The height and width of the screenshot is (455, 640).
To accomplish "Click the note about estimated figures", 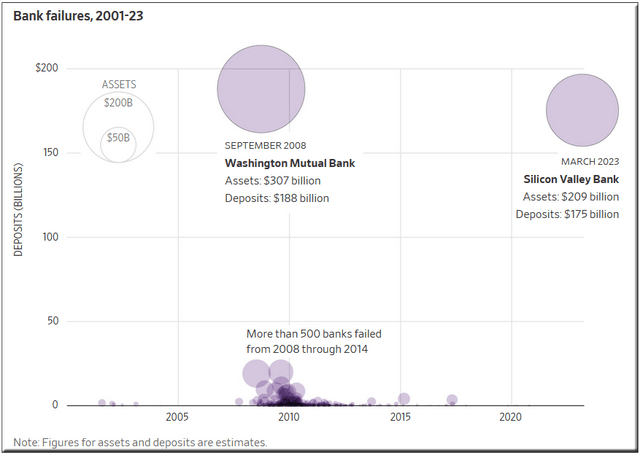I will pos(140,442).
